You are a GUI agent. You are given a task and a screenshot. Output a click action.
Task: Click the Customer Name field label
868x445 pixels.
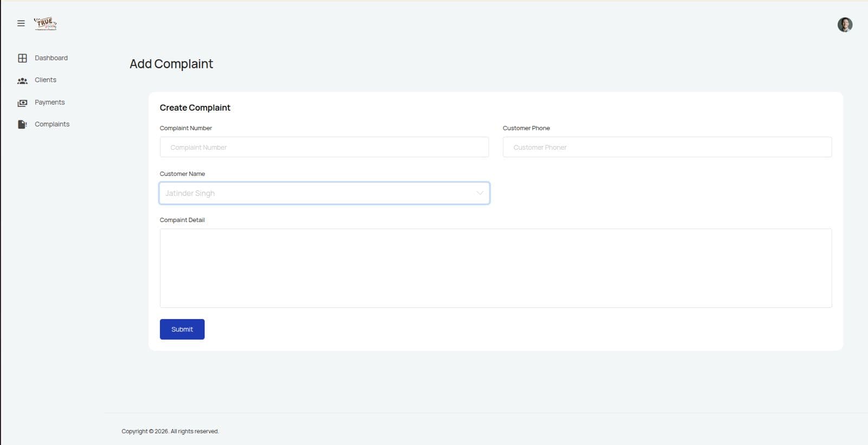tap(182, 174)
